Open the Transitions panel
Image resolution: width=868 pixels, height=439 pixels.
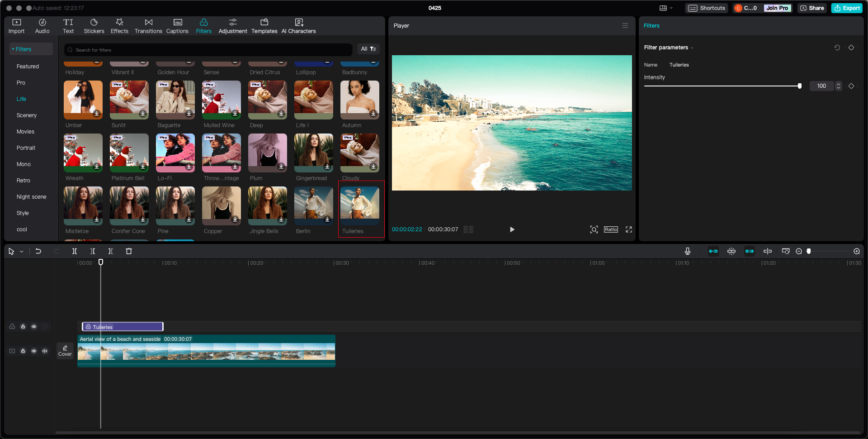pyautogui.click(x=148, y=26)
